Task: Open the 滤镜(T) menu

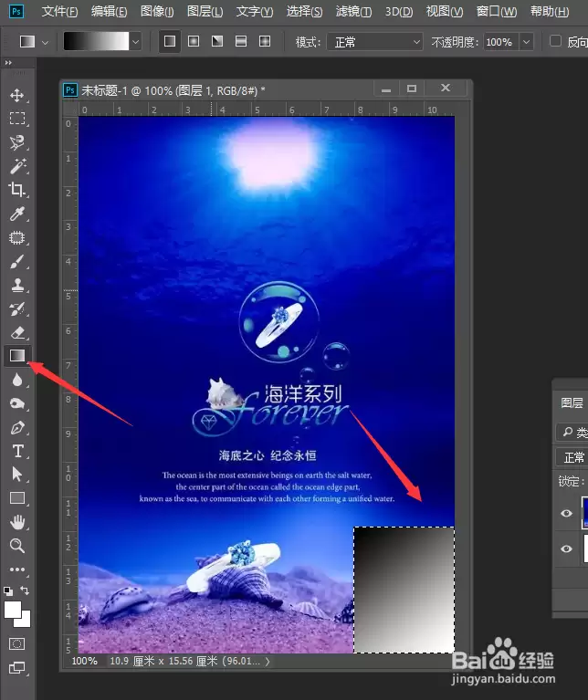Action: tap(353, 11)
